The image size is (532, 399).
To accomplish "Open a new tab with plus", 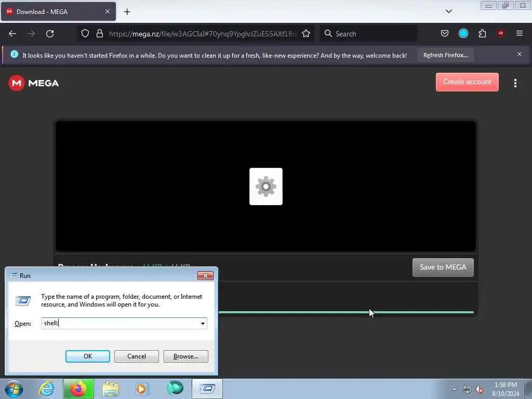I will pyautogui.click(x=127, y=12).
